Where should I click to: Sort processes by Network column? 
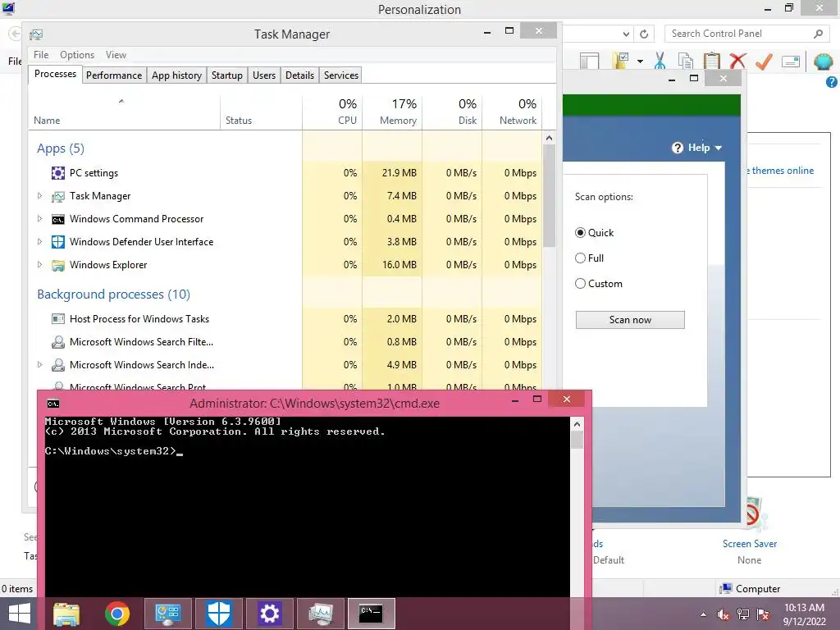pyautogui.click(x=512, y=112)
